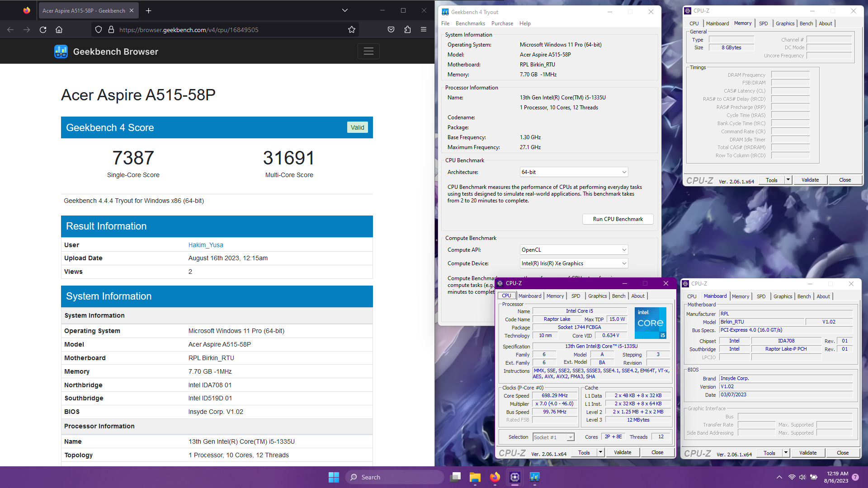Screen dimensions: 868x488
Task: Go to Firefox home page icon
Action: [x=59, y=30]
